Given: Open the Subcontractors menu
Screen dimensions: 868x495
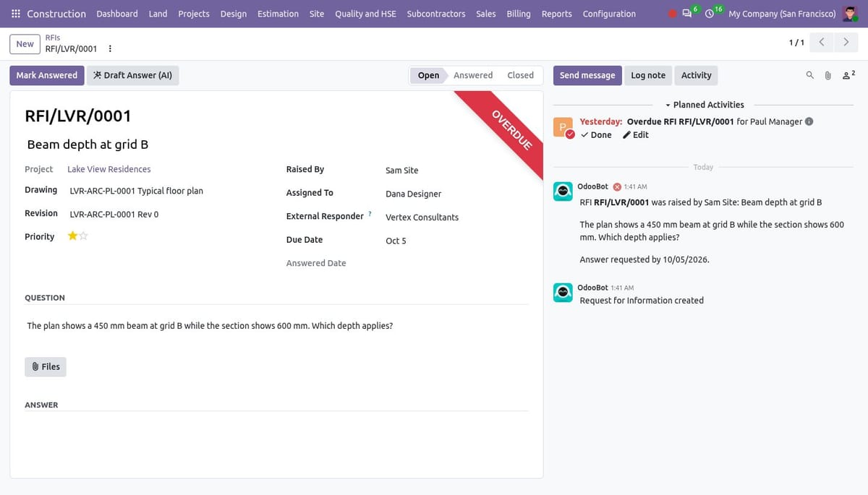Looking at the screenshot, I should tap(436, 14).
